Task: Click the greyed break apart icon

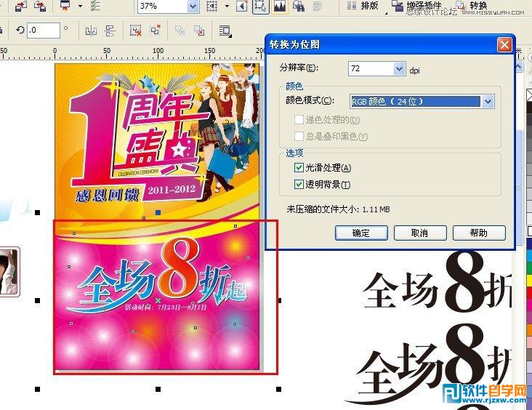Action: [x=199, y=31]
